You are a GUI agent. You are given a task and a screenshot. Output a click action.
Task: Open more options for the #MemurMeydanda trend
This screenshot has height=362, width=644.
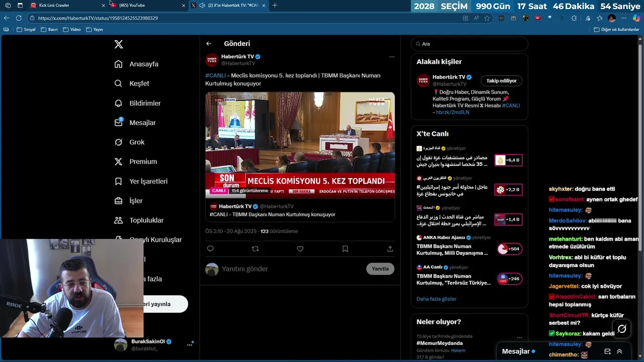pyautogui.click(x=519, y=337)
